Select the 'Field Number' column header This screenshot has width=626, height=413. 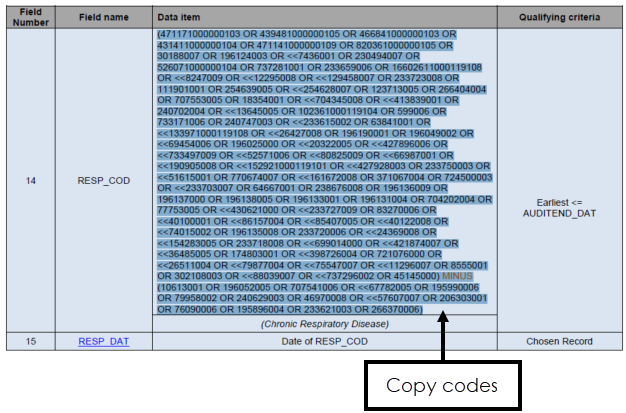pyautogui.click(x=31, y=17)
